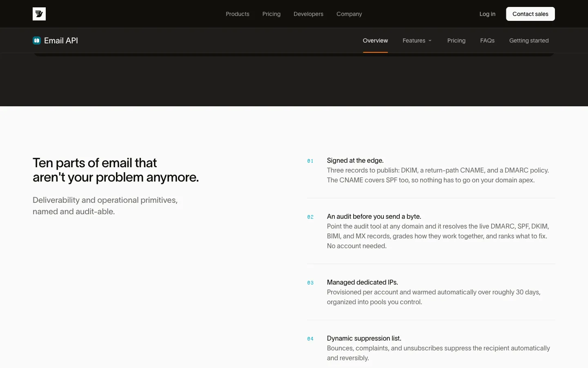Open the Company menu

(349, 14)
